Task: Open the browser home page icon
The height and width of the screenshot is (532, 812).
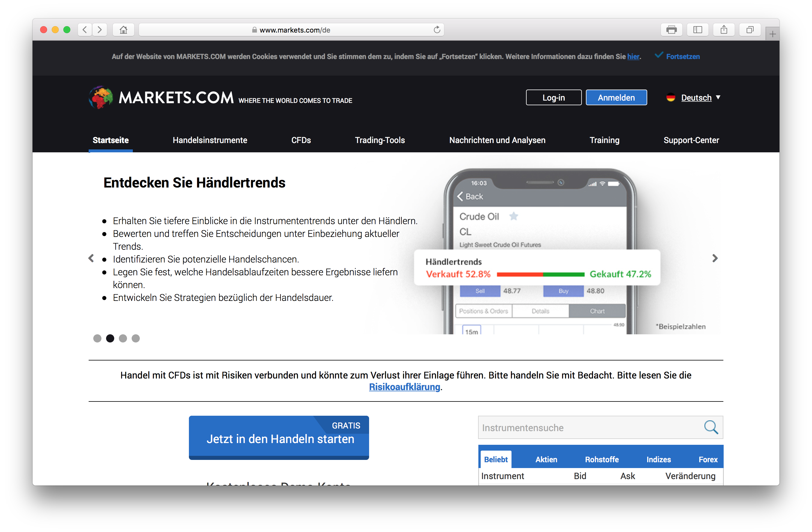Action: [x=124, y=30]
